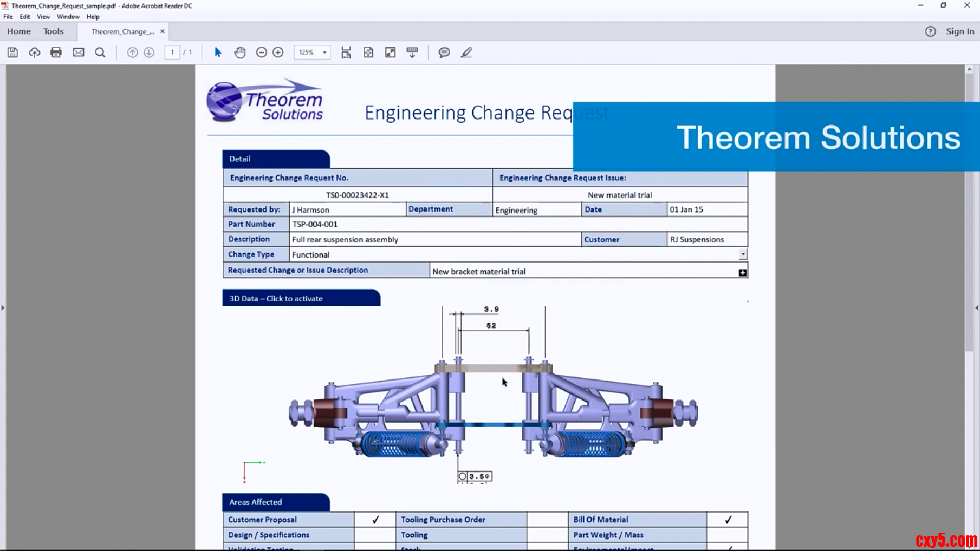Image resolution: width=980 pixels, height=551 pixels.
Task: Toggle the Bill Of Material checkbox
Action: (728, 520)
